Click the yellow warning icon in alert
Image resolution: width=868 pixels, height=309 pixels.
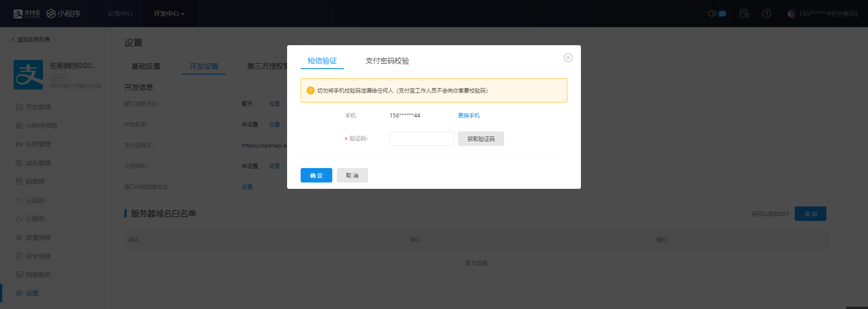click(311, 90)
